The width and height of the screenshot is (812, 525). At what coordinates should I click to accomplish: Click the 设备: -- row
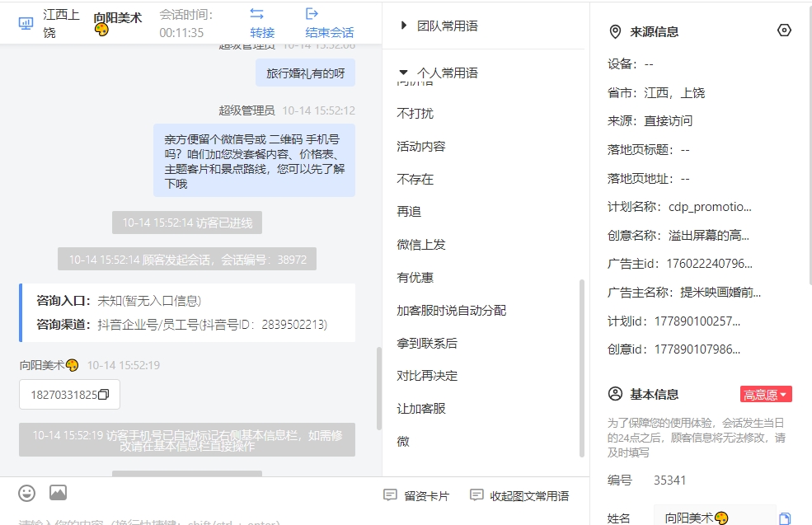(631, 64)
